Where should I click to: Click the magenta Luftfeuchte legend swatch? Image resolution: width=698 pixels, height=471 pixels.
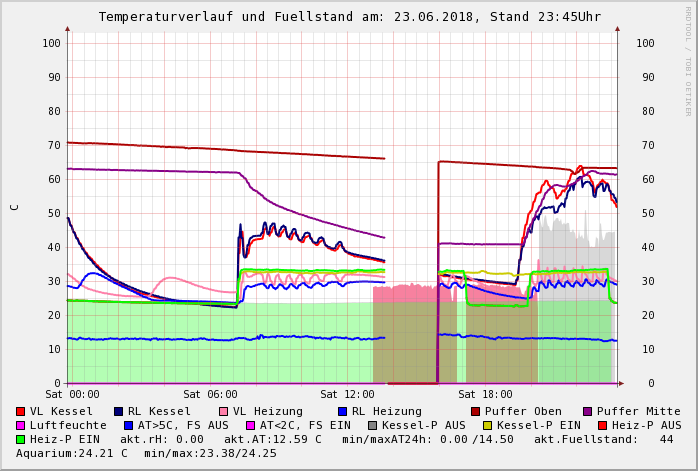pos(21,425)
